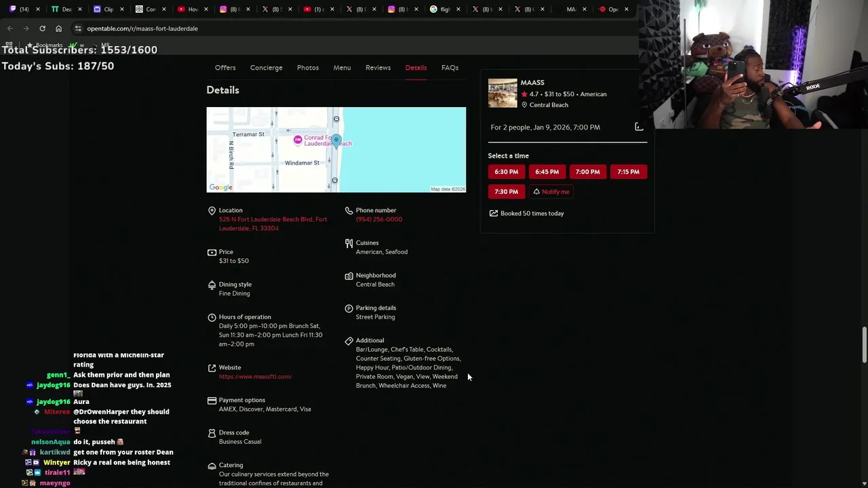The image size is (868, 488).
Task: Click the 'American, Seafood' cuisines text
Action: (382, 252)
